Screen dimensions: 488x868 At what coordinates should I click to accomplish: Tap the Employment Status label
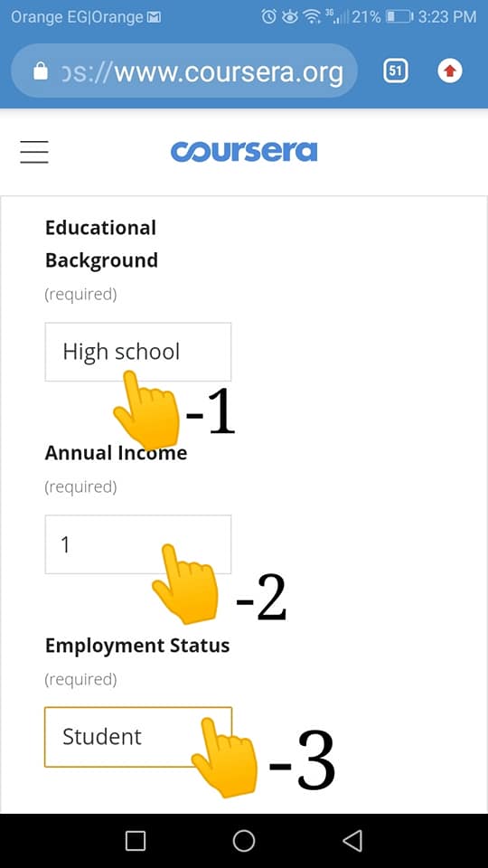click(137, 646)
